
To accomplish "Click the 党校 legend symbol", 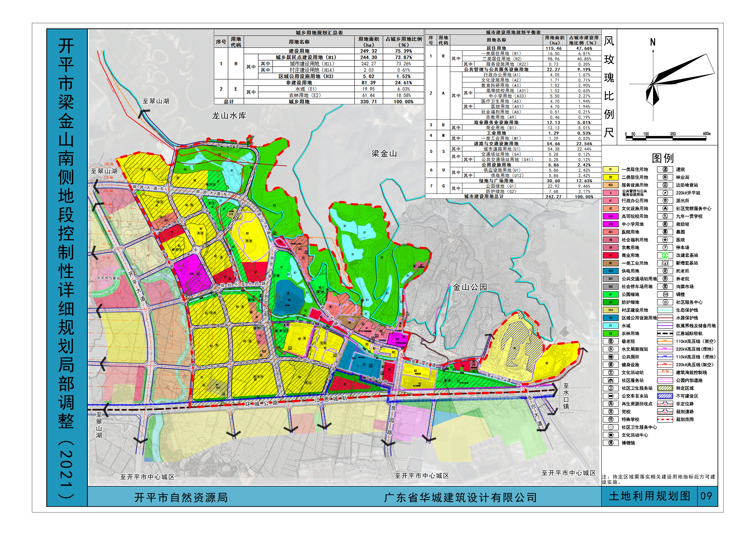I will pos(611,412).
